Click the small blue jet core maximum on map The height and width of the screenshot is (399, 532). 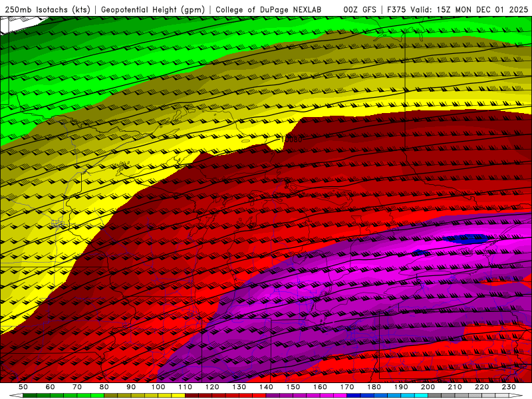coord(467,239)
